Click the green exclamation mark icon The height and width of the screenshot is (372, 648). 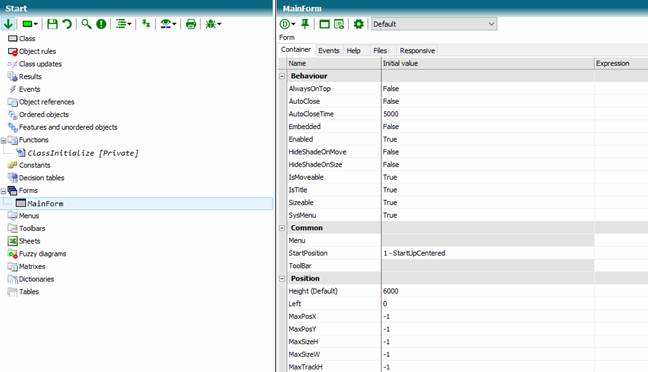click(101, 24)
